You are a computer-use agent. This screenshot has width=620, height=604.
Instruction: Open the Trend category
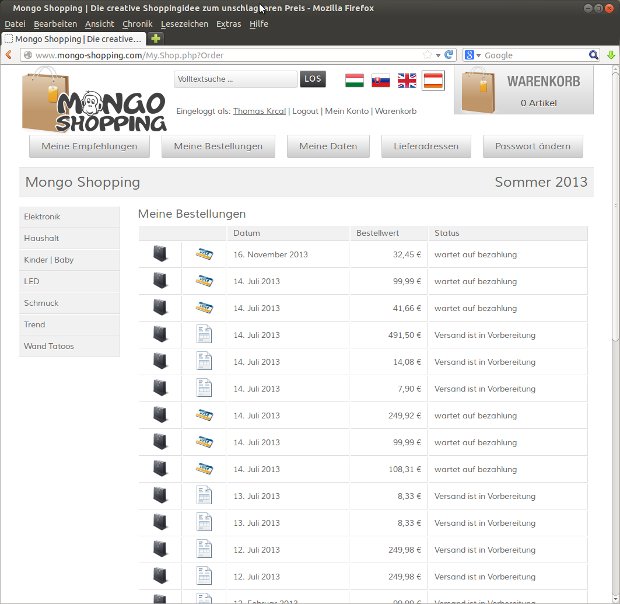click(x=69, y=325)
